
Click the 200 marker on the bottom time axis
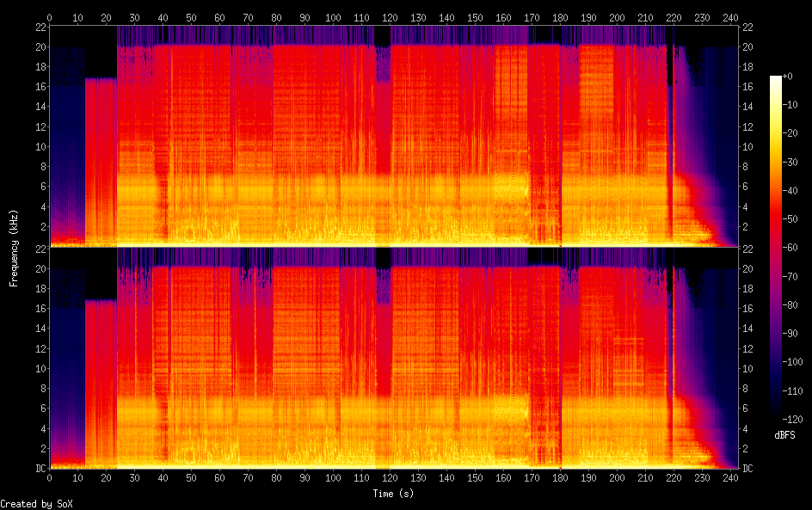coord(618,478)
